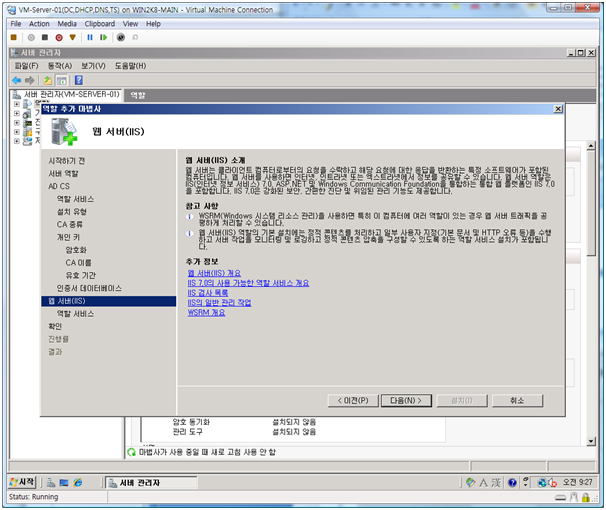Take a VM snapshot using the camera icon
Viewport: 606px width, 510px height.
(x=121, y=37)
